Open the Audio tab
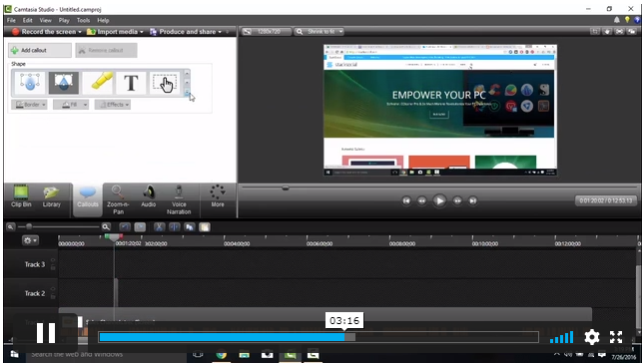Image resolution: width=644 pixels, height=364 pixels. (x=148, y=196)
